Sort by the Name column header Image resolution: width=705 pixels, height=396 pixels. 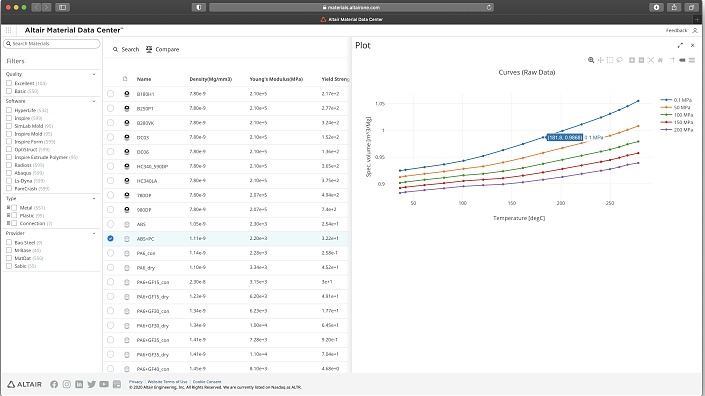144,79
